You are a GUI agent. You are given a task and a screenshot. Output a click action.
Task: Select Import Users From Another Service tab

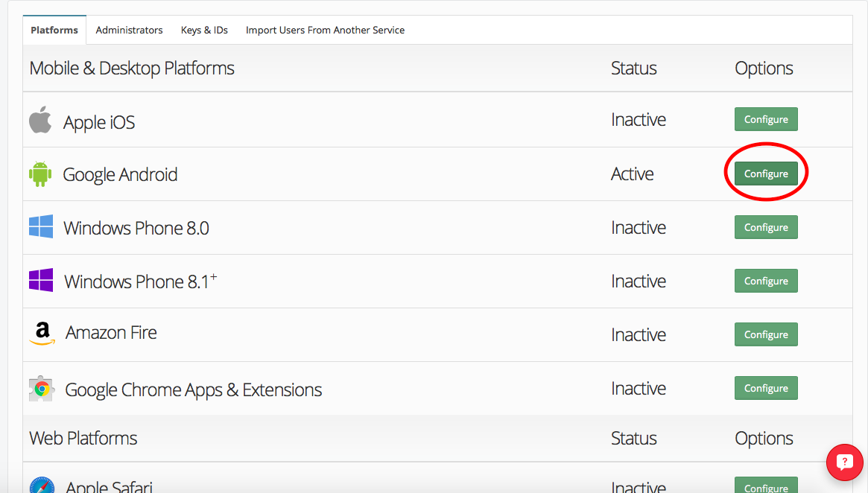point(325,30)
